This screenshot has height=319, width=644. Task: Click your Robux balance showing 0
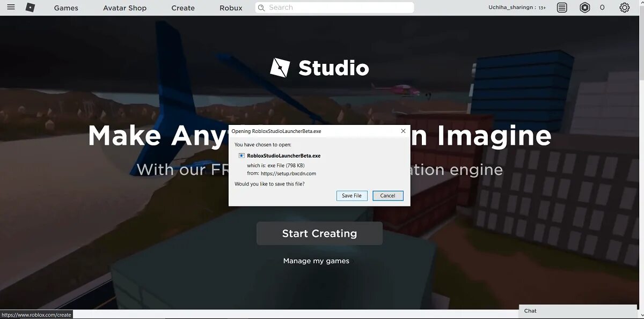[x=602, y=7]
